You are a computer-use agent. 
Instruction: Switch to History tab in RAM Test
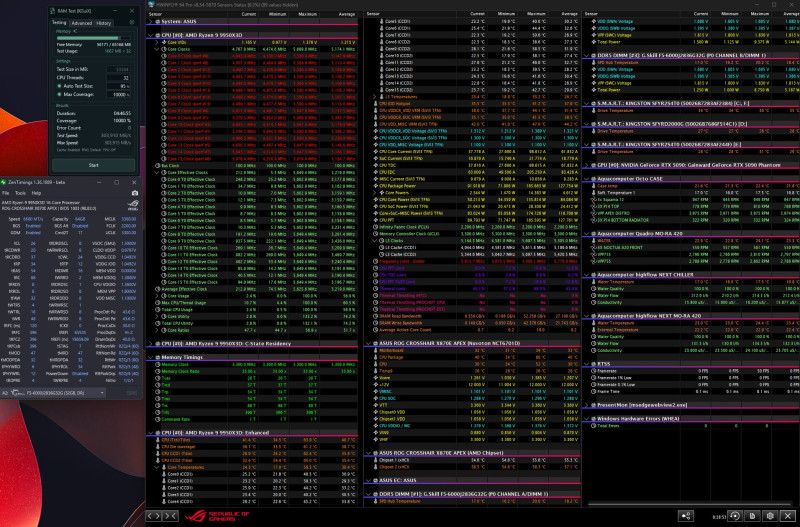pyautogui.click(x=104, y=23)
